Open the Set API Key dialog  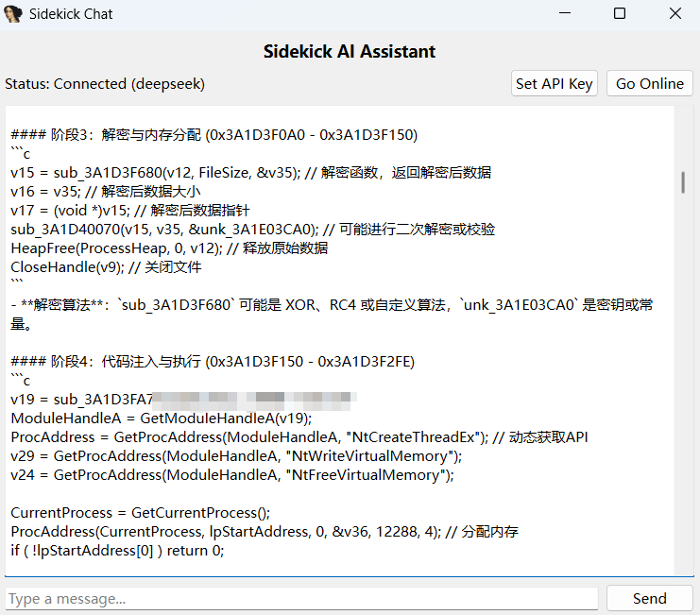coord(554,83)
